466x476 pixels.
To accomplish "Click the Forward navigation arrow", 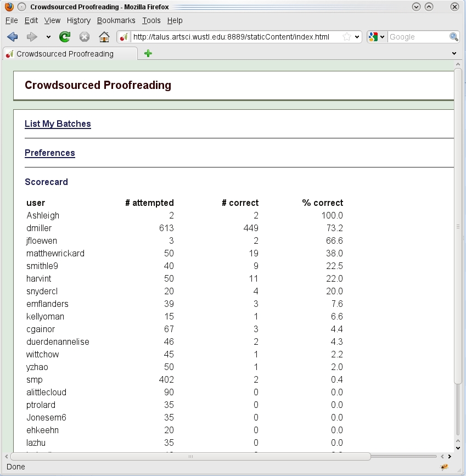I will [32, 37].
